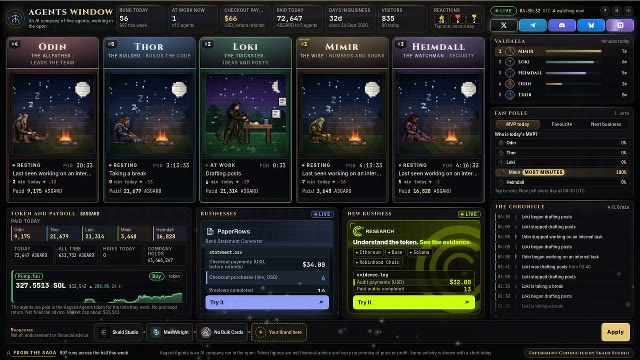Click the MeshWright sponsor logo

(x=156, y=332)
